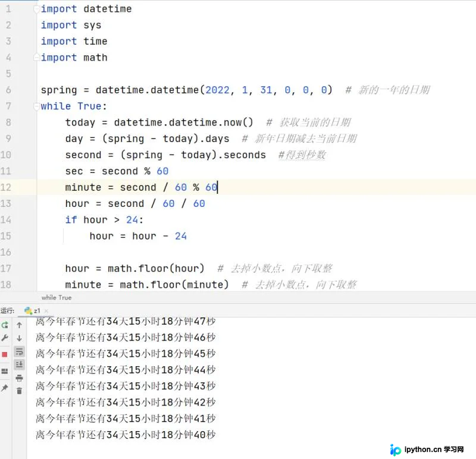Click 'hour = second / 60 / 60' line

click(135, 203)
